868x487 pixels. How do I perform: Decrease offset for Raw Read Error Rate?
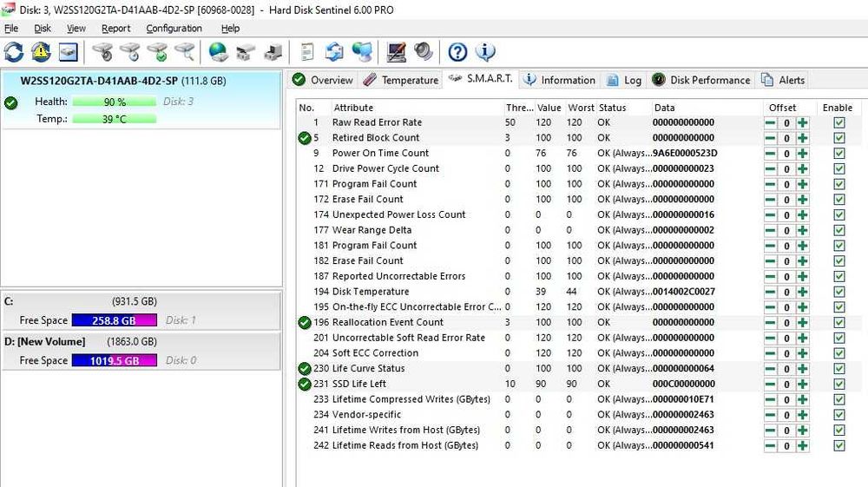click(770, 123)
